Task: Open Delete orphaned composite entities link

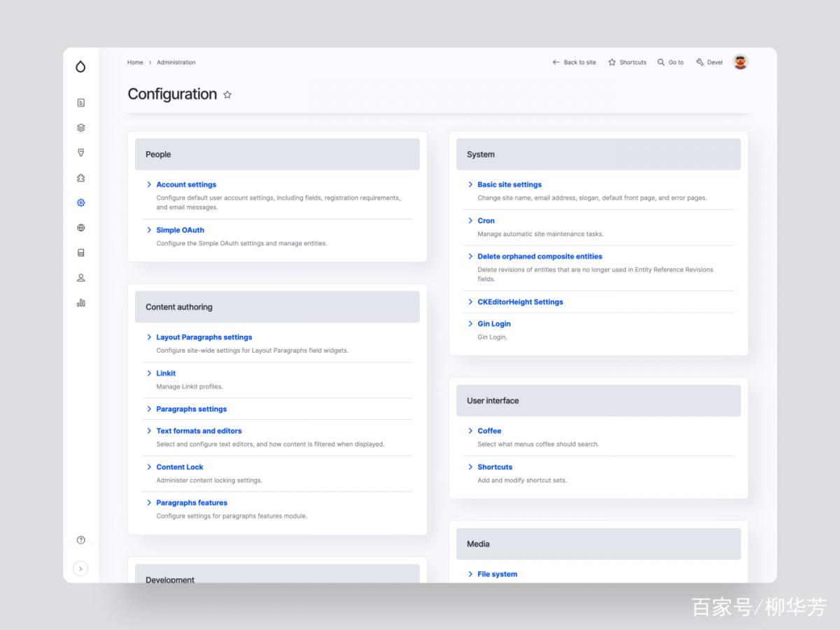Action: (540, 256)
